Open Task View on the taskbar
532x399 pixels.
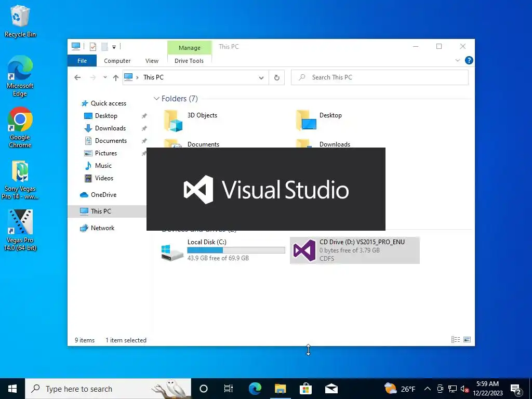pos(229,389)
